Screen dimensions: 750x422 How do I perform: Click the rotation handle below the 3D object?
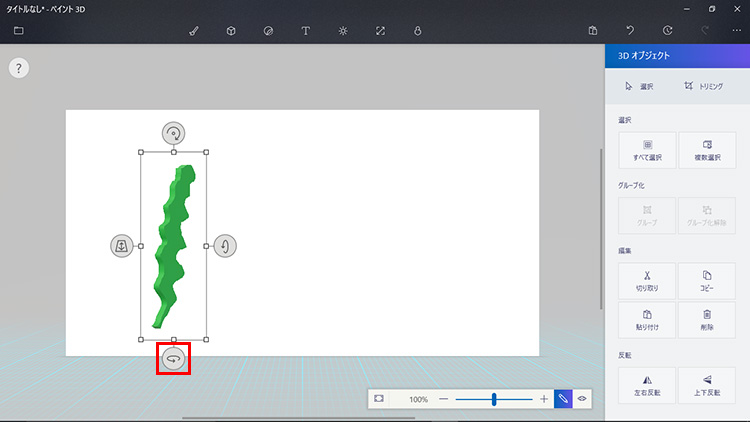[x=173, y=358]
